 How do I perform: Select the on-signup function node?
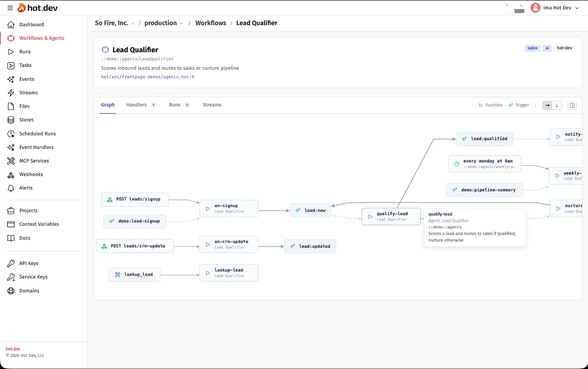(x=229, y=208)
